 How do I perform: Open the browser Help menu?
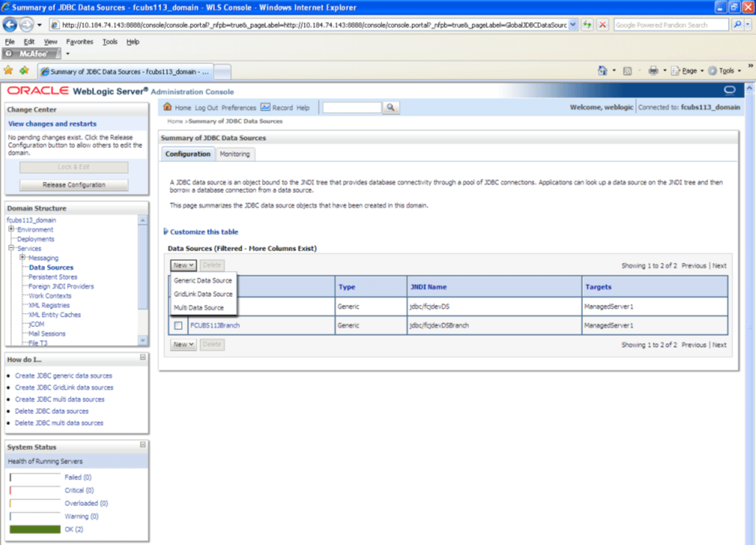coord(133,41)
